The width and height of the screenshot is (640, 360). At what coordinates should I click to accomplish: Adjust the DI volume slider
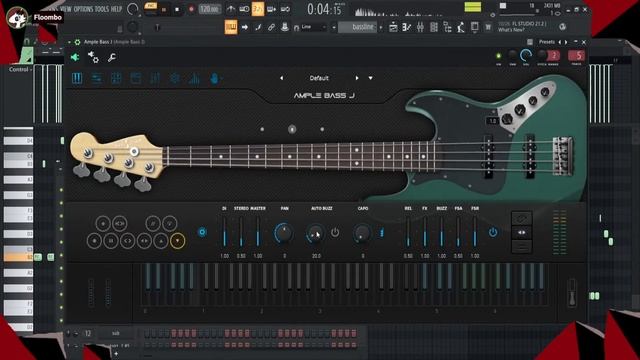pyautogui.click(x=224, y=232)
